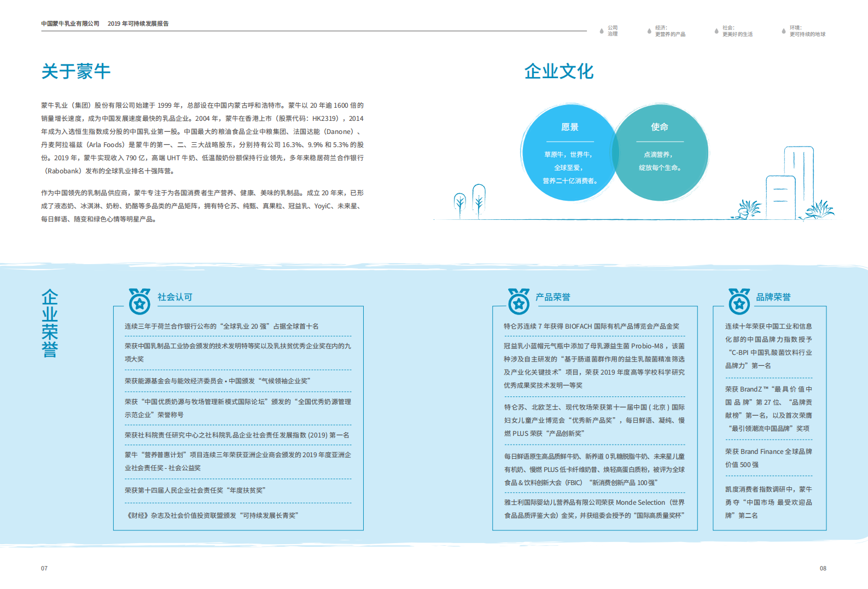Click the 品牌荣誉 section title

pos(773,297)
